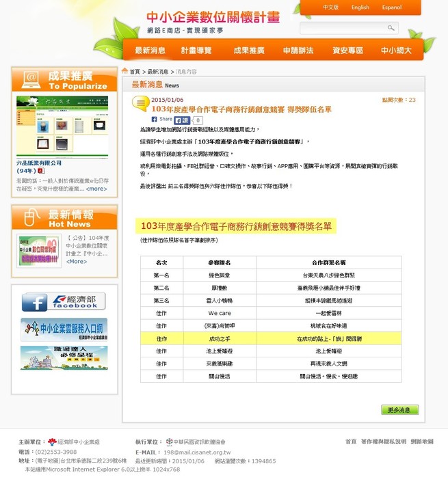448x477 pixels.
Task: Click the Hot News announcement thumbnail
Action: coord(39,250)
